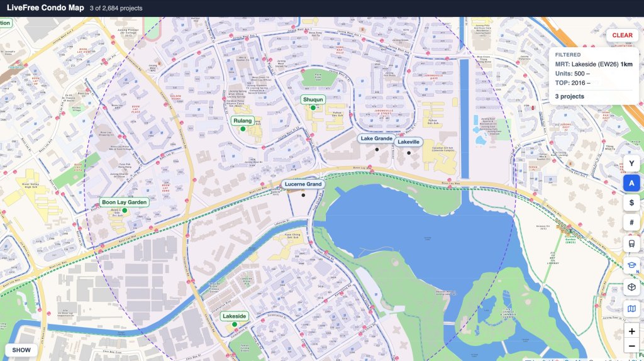Click the black dot below Lake Grande

pyautogui.click(x=377, y=150)
